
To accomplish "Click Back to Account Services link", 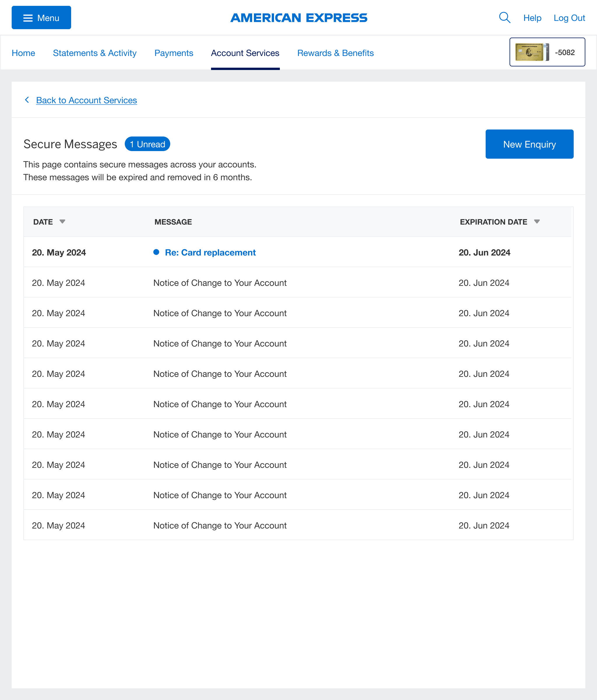I will coord(87,100).
